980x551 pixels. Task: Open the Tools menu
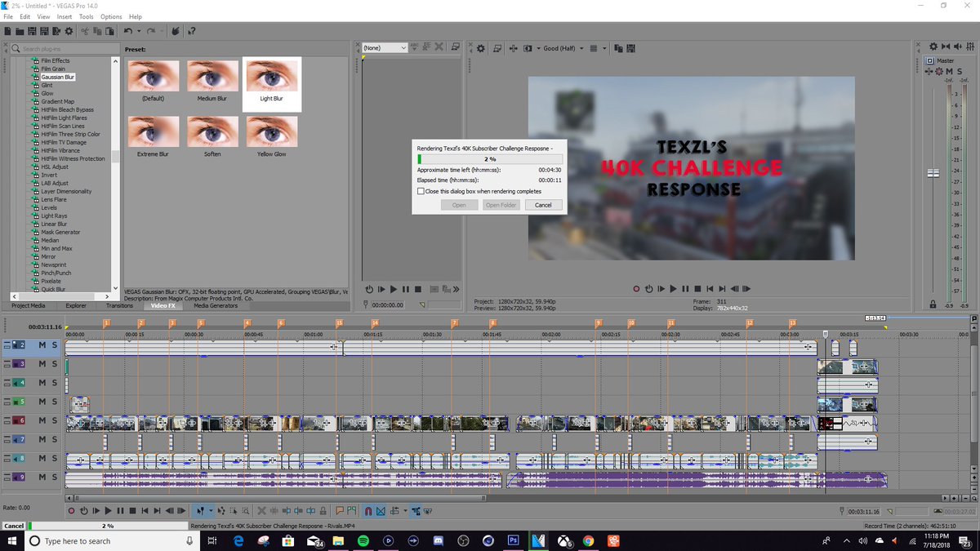pyautogui.click(x=86, y=16)
